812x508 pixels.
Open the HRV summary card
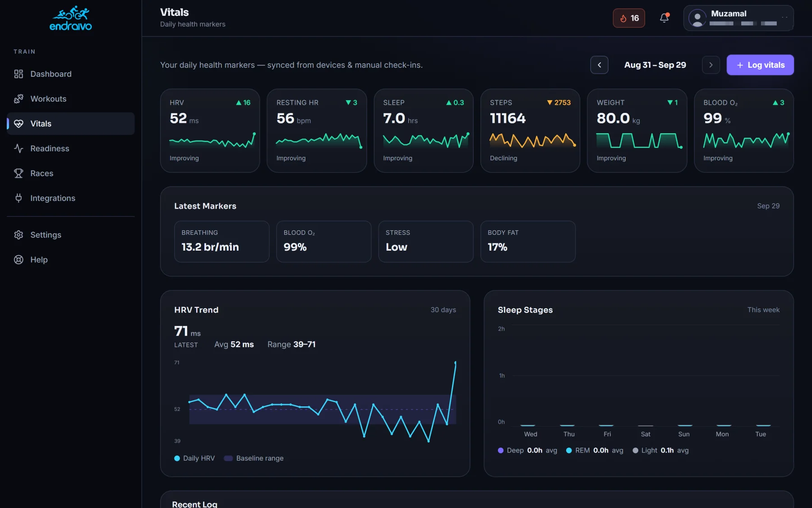[x=210, y=130]
